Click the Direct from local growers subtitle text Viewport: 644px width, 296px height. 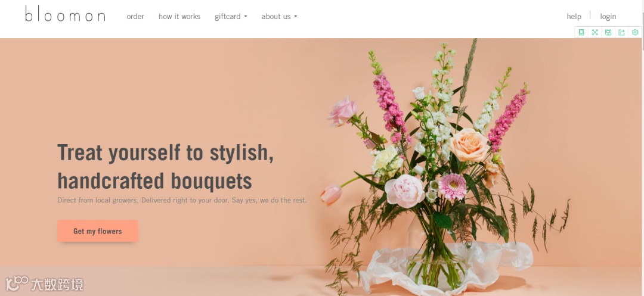[x=182, y=200]
